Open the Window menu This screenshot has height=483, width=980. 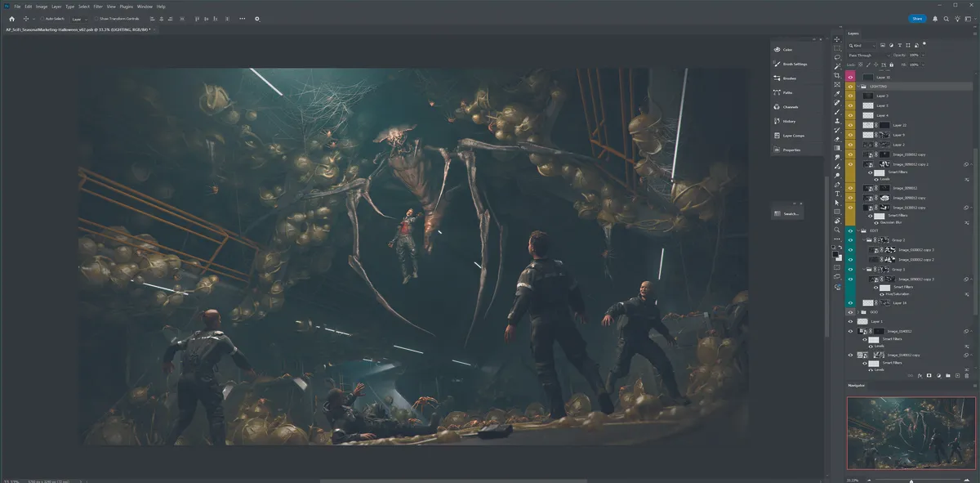pyautogui.click(x=145, y=7)
